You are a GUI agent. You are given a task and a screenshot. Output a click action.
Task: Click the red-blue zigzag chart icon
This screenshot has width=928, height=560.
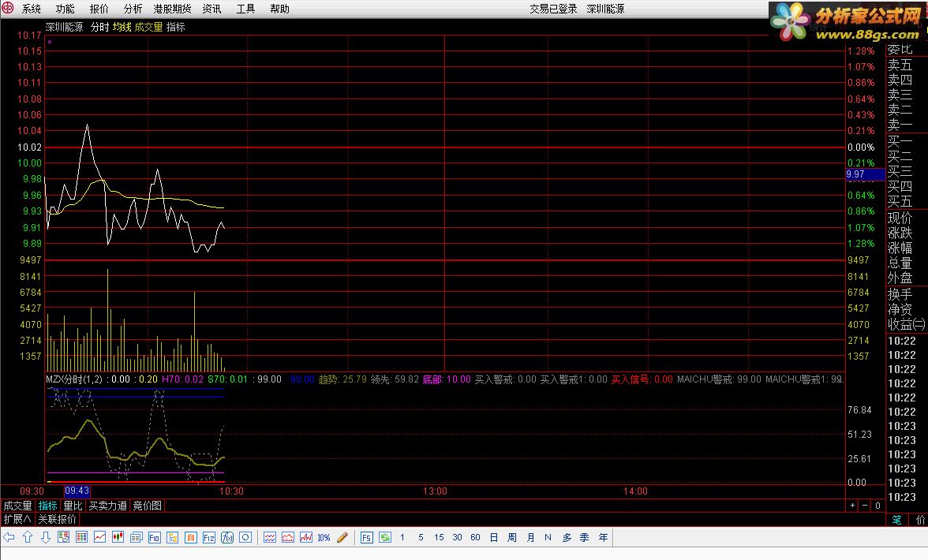point(306,537)
